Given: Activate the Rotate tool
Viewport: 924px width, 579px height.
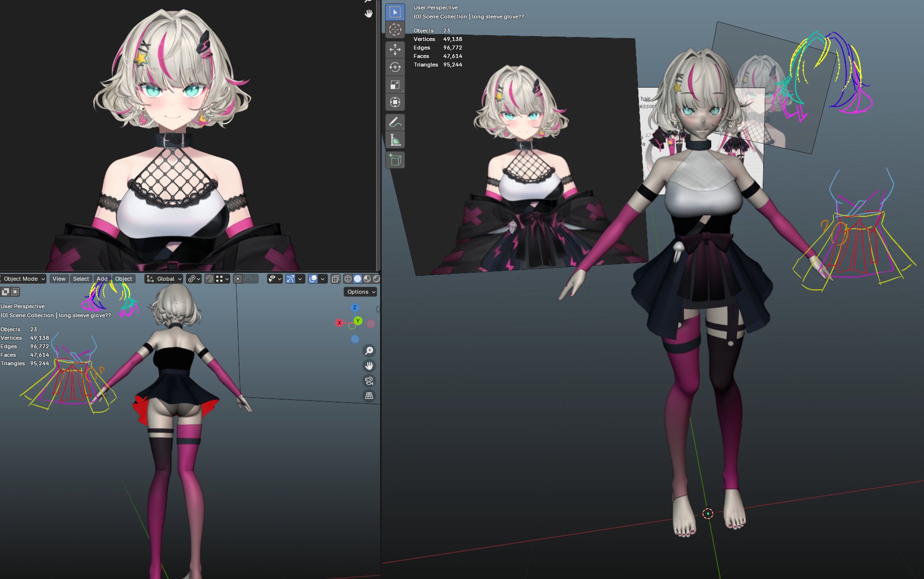Looking at the screenshot, I should (395, 67).
